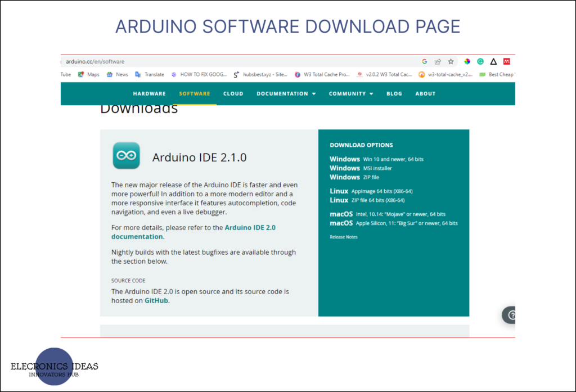This screenshot has height=392, width=576.
Task: Click the SOURCE CODE label
Action: click(x=128, y=281)
